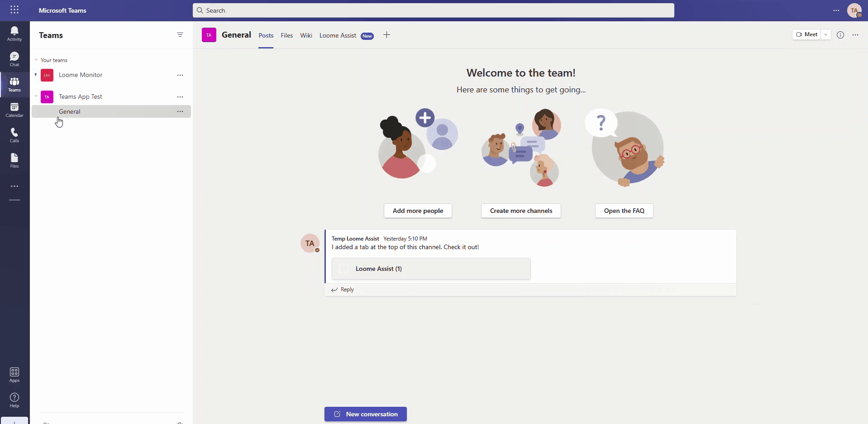
Task: Open the Activity bell icon
Action: 14,34
